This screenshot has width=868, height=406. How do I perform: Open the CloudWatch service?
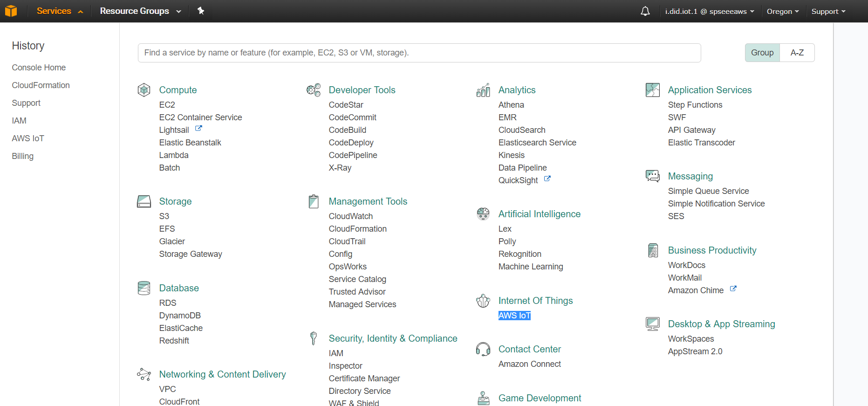351,216
